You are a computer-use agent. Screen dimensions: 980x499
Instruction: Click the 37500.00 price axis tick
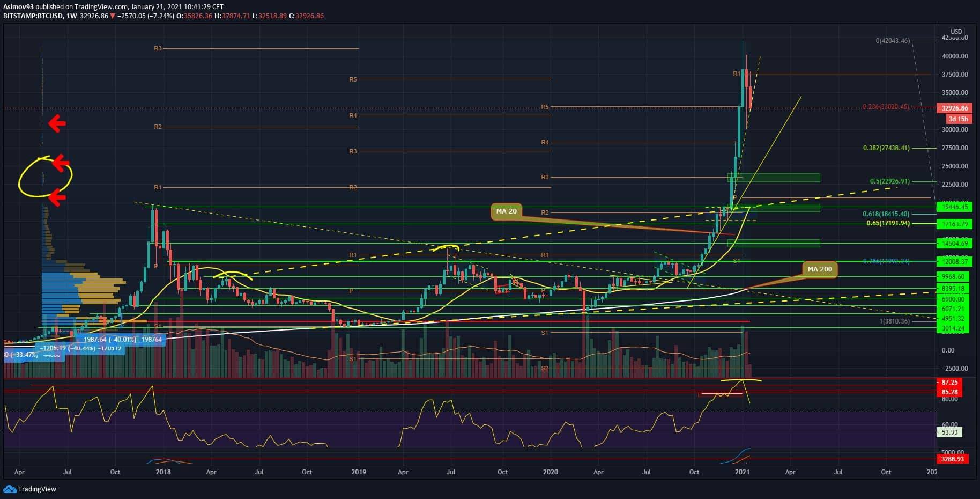[x=955, y=75]
